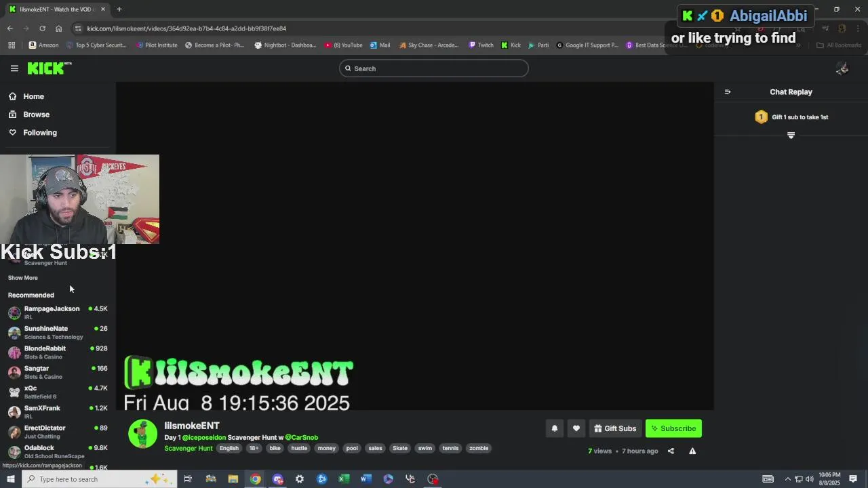Screen dimensions: 868x488
Task: Open the Kick hamburger sidebar menu
Action: (14, 68)
